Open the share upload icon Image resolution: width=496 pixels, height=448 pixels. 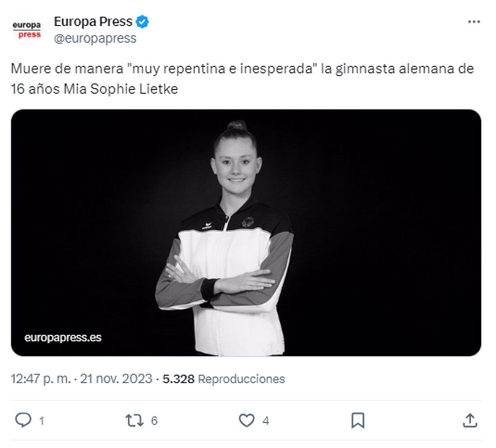pyautogui.click(x=470, y=420)
